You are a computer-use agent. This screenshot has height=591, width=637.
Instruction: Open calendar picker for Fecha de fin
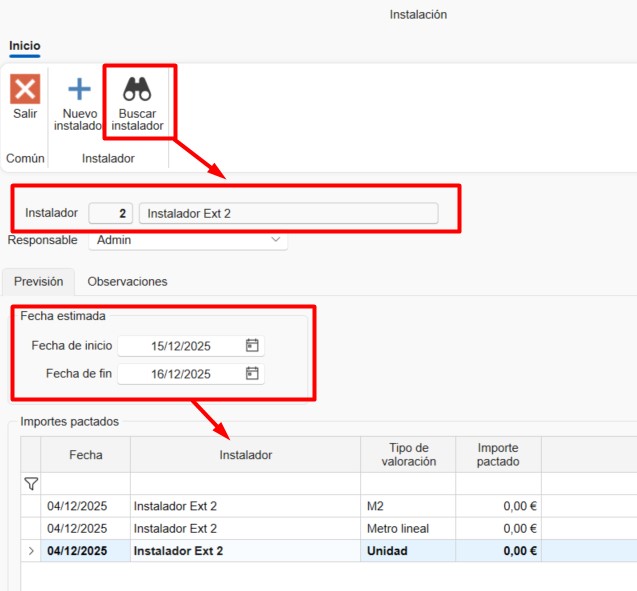(x=252, y=374)
